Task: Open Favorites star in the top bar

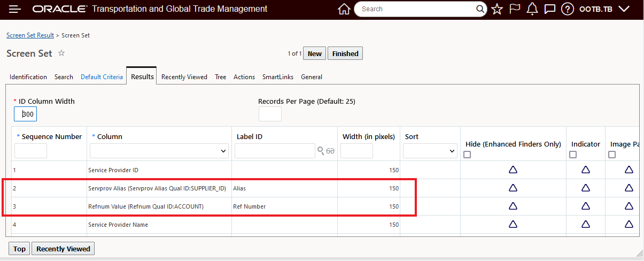Action: point(497,9)
